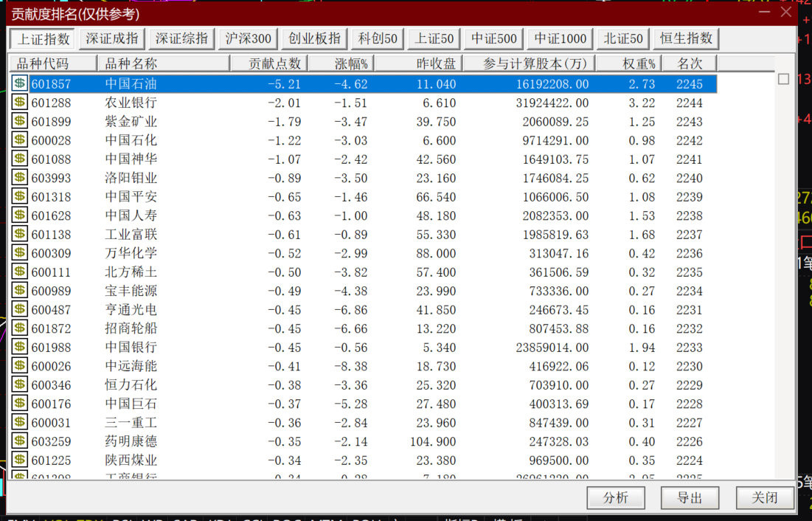Select the 科创50 tab

pyautogui.click(x=378, y=39)
